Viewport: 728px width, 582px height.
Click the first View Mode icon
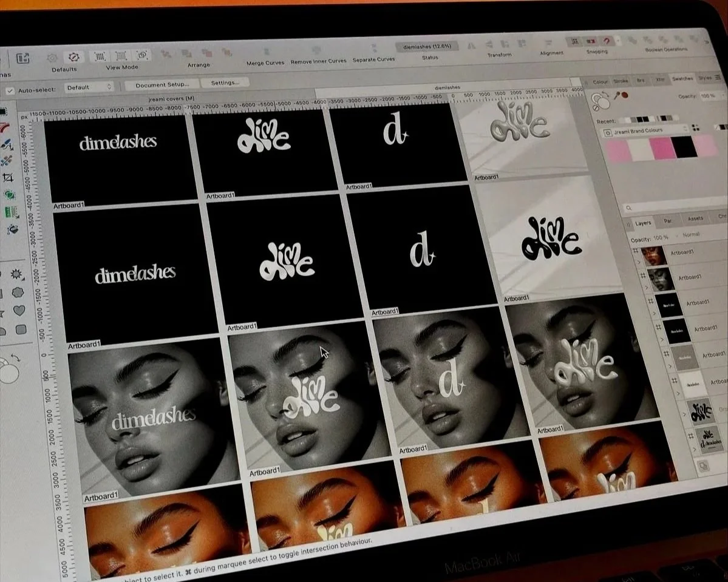(100, 56)
